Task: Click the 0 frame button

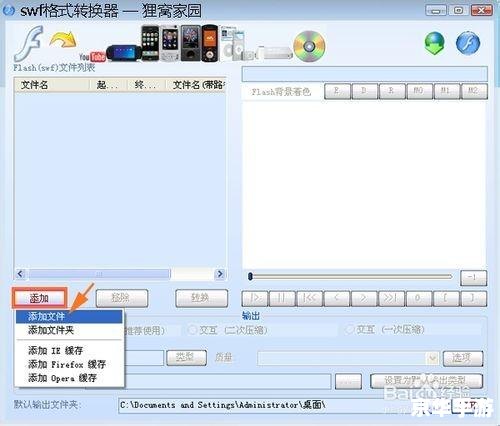Action: tap(419, 298)
